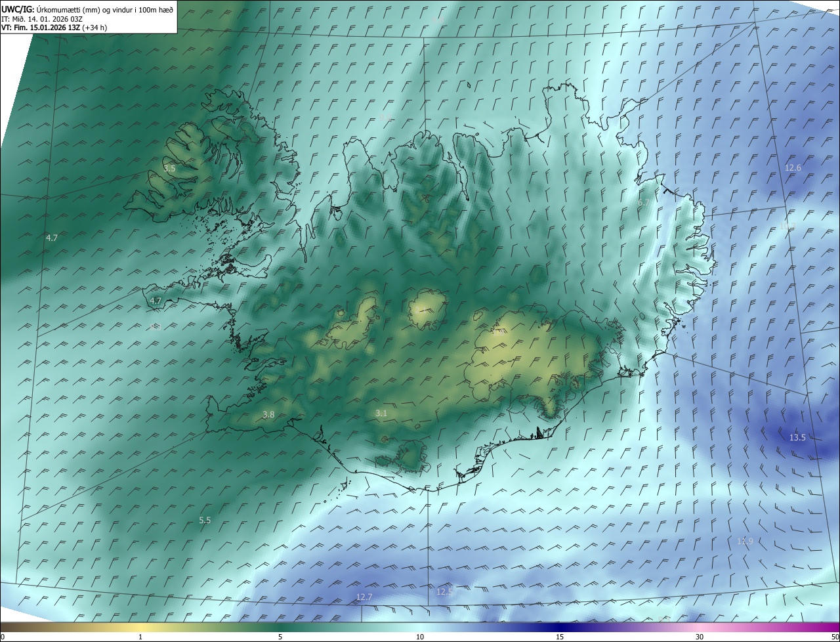The height and width of the screenshot is (642, 840).
Task: Click the faint 10.3 value on the map
Action: 788,225
